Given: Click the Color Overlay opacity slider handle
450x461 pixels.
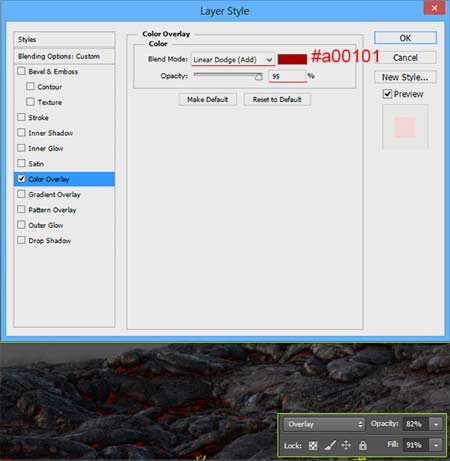Looking at the screenshot, I should (259, 77).
